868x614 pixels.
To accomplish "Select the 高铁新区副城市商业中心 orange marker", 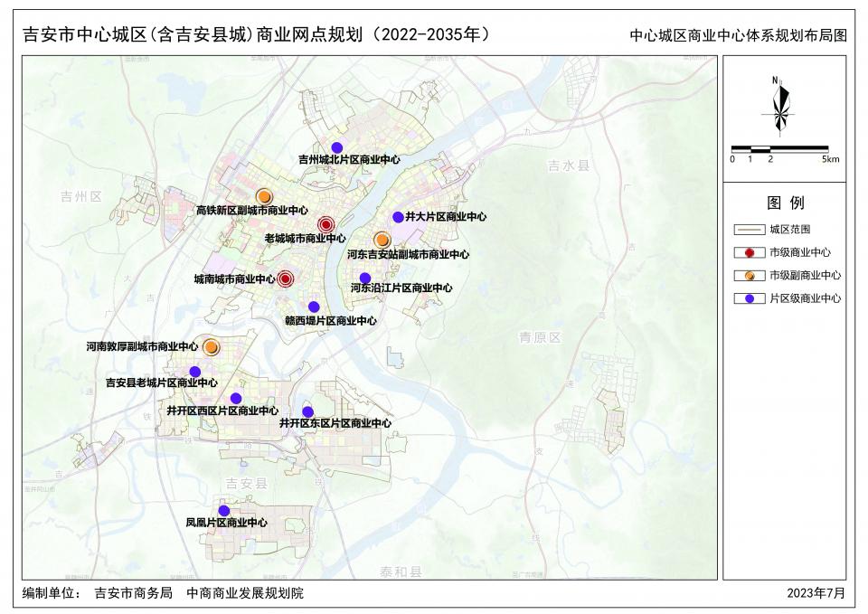I will [264, 196].
